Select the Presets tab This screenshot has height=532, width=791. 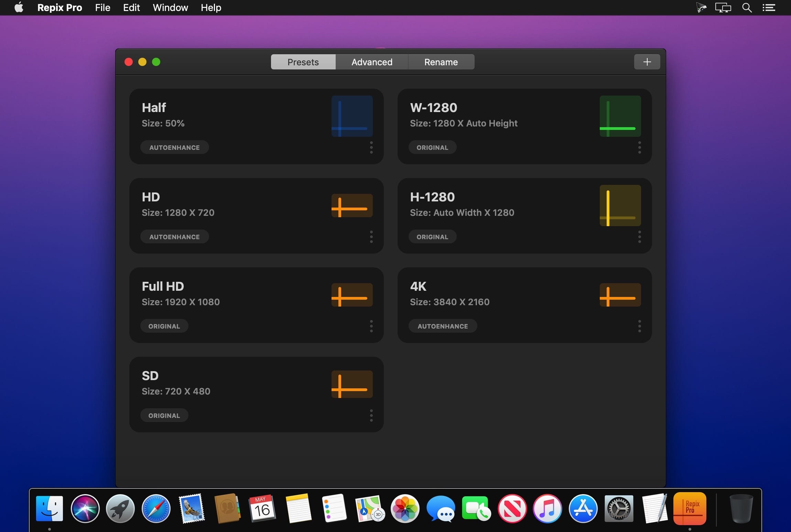[303, 61]
